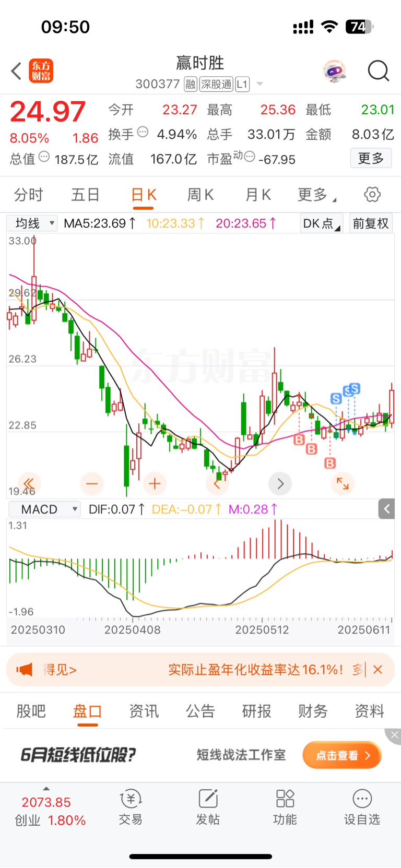Switch to 周K chart tab
401x868 pixels.
pos(201,195)
